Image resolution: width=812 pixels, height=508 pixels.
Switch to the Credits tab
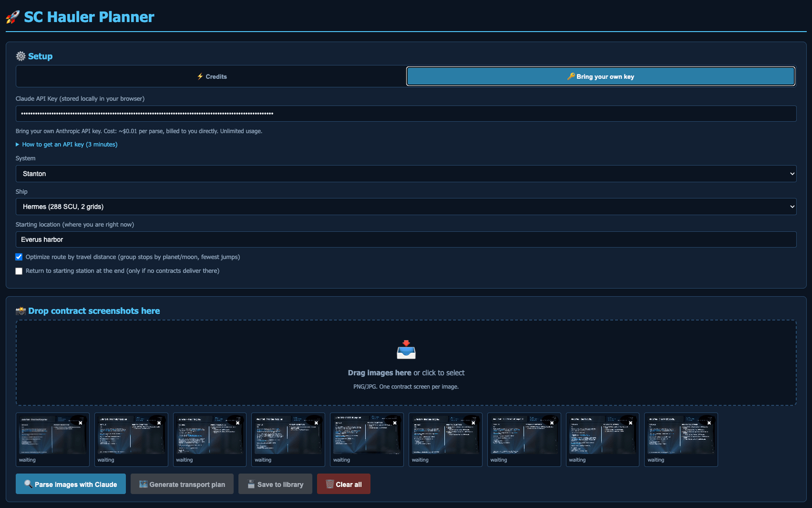point(211,77)
